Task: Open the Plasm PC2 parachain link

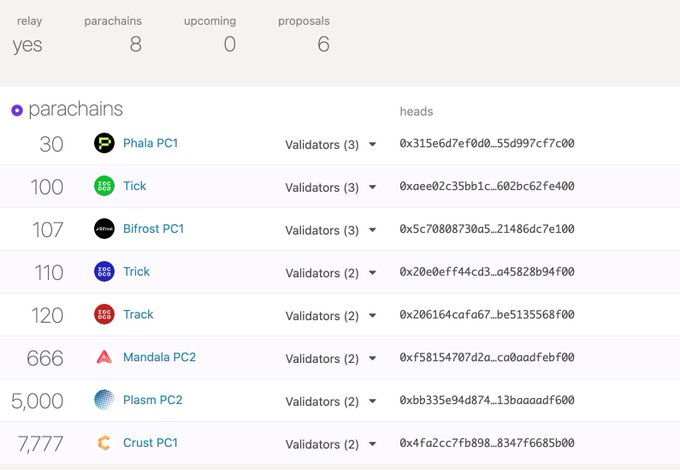Action: (x=153, y=400)
